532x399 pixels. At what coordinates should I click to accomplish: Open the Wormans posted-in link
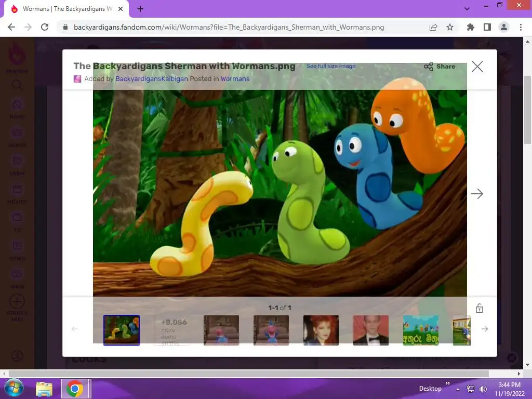[x=235, y=79]
